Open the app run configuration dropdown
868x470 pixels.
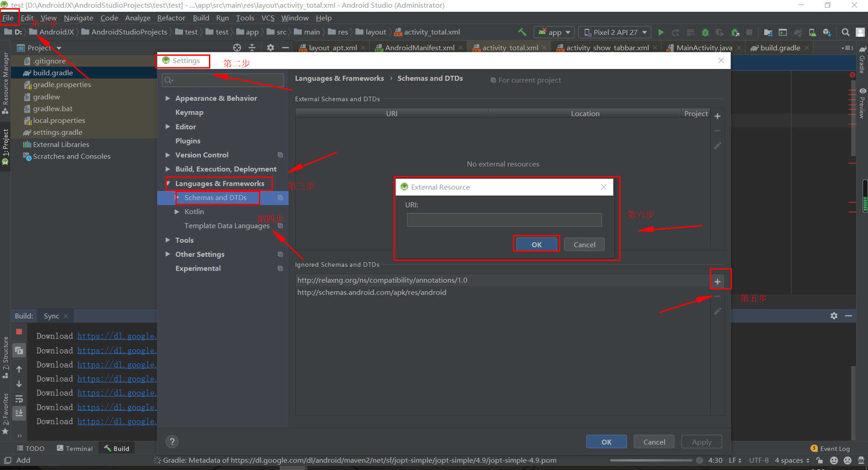point(554,32)
